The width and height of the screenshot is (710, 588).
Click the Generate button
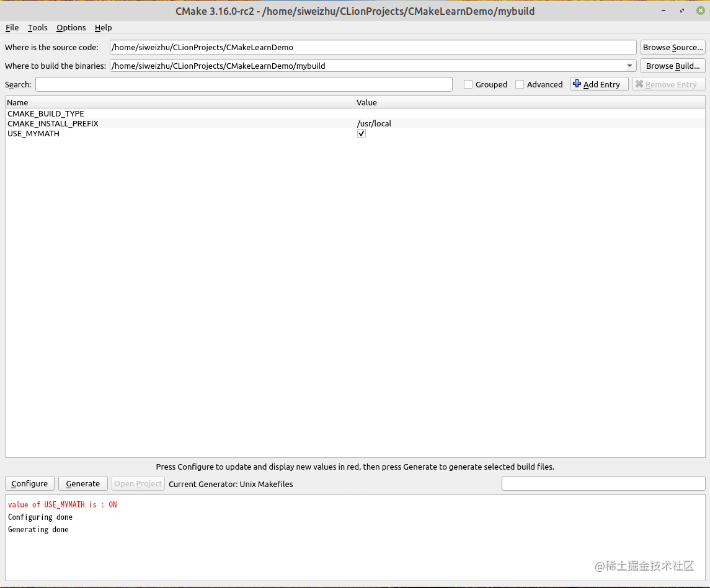click(x=83, y=483)
